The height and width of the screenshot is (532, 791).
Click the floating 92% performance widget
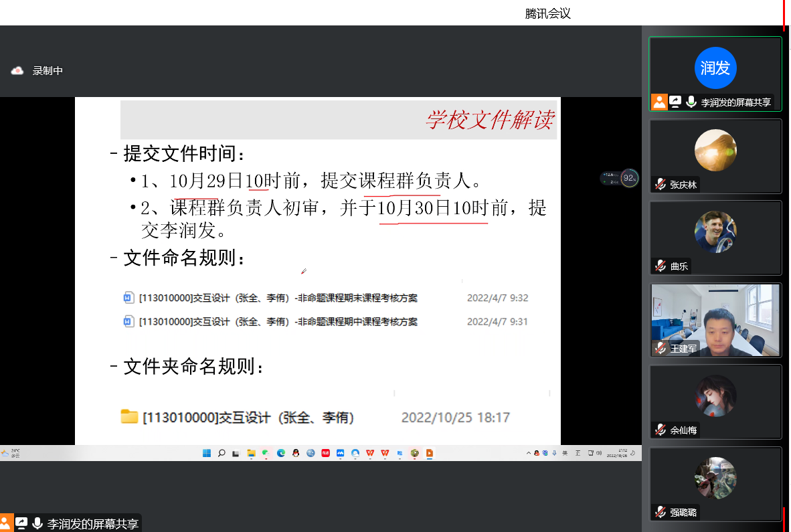click(x=628, y=178)
